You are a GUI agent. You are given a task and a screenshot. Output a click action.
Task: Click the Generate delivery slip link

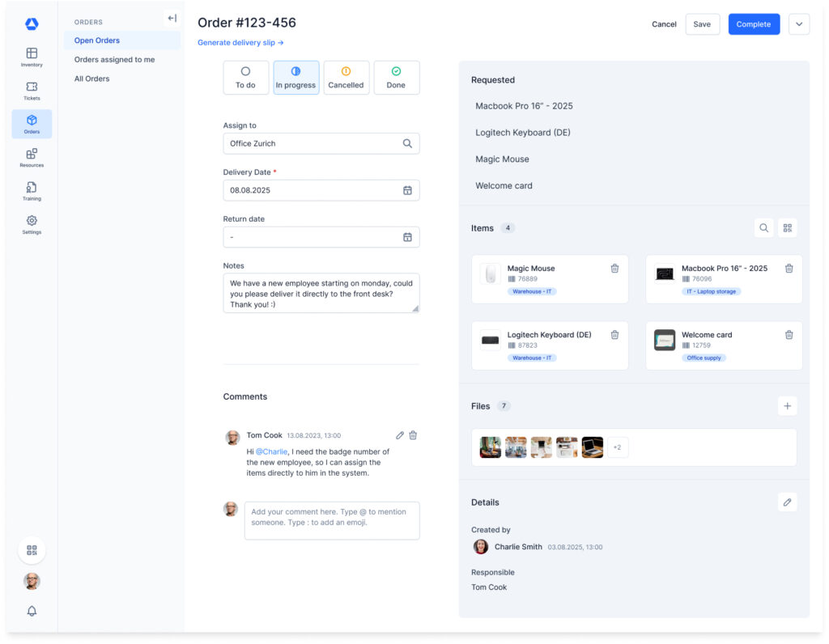(x=240, y=43)
